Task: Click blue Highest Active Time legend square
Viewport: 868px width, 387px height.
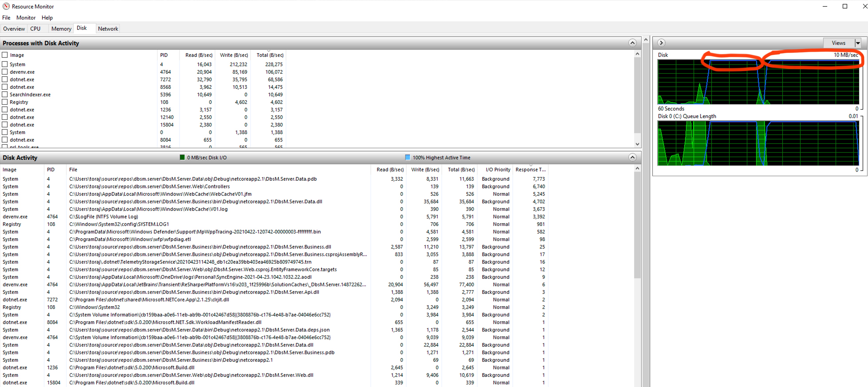Action: 407,157
